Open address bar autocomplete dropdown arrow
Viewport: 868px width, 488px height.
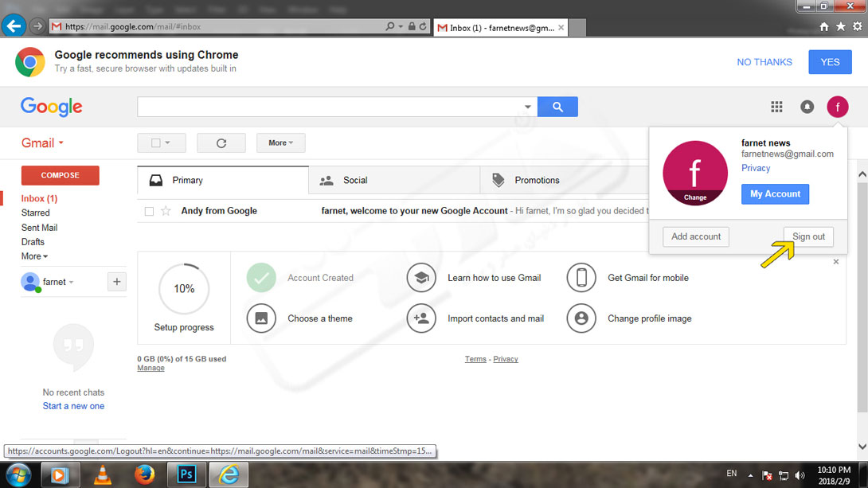401,26
